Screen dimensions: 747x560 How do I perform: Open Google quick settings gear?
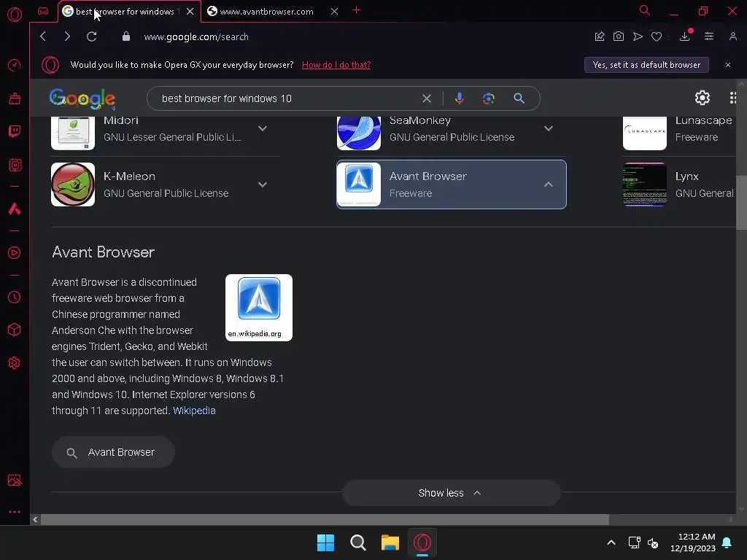(x=703, y=98)
